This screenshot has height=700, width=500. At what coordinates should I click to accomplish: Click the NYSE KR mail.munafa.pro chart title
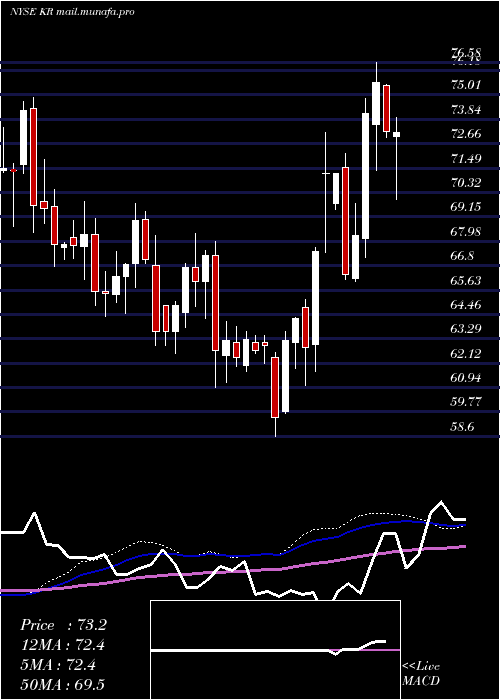click(x=72, y=12)
